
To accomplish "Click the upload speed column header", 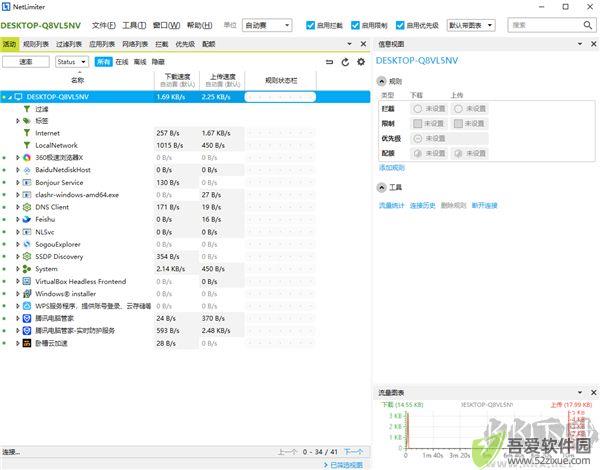I will pos(222,80).
